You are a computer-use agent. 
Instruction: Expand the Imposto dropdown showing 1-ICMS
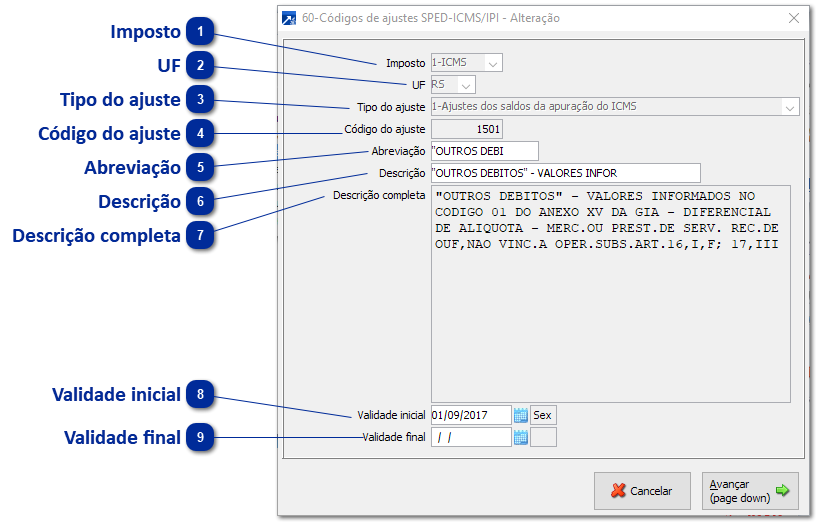(492, 63)
